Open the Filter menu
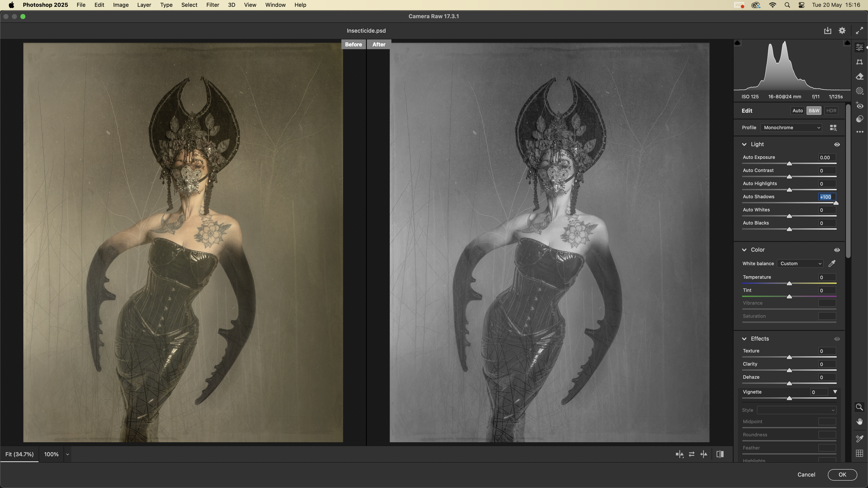The image size is (868, 488). click(213, 5)
